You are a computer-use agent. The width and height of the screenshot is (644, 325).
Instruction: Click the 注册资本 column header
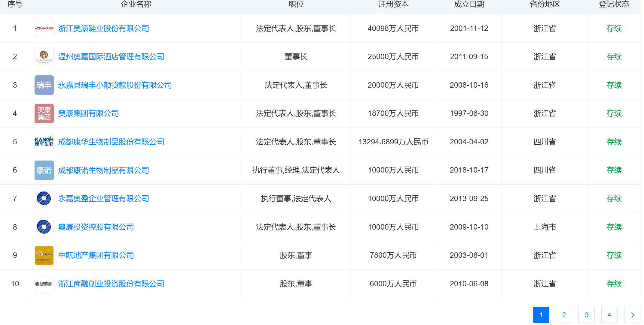(x=393, y=4)
